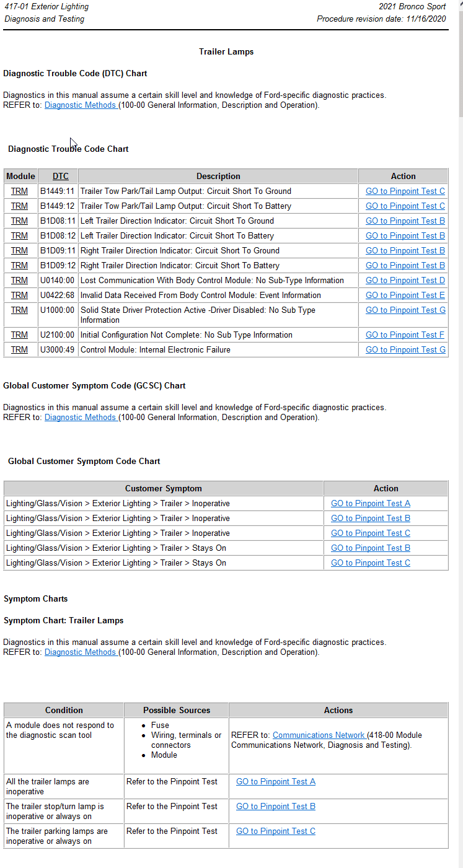Select TRM link in the B1D09:12 row
The width and height of the screenshot is (463, 868).
point(19,266)
